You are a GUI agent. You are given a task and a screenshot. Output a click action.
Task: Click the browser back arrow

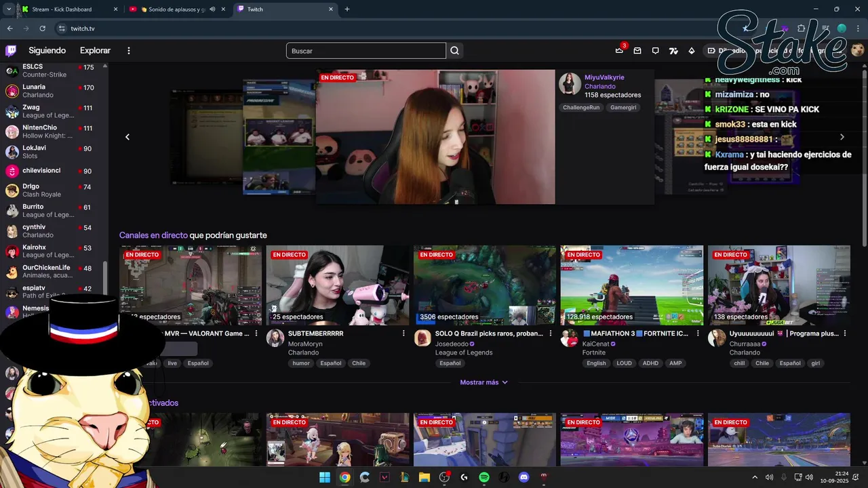9,28
